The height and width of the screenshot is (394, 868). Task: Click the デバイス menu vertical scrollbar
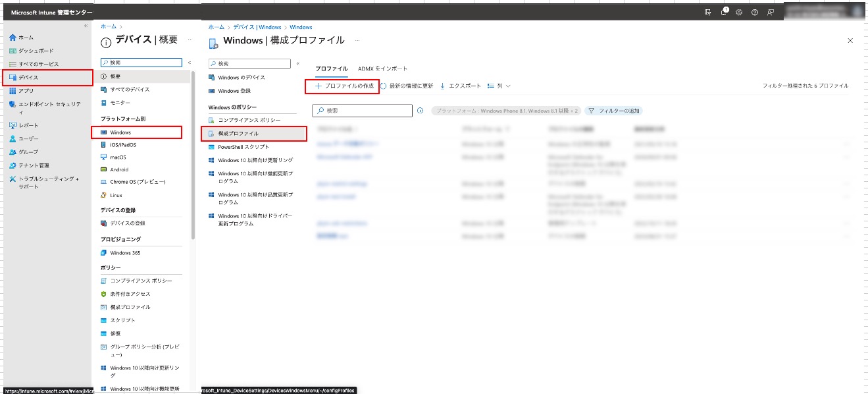click(x=193, y=155)
